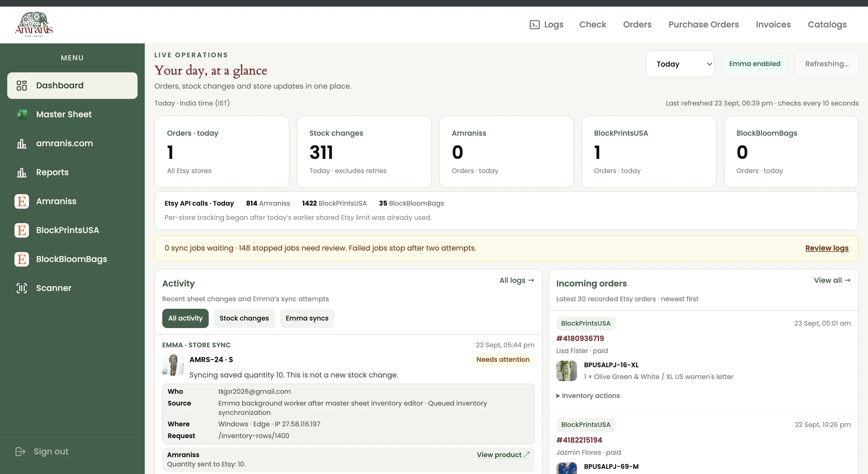This screenshot has width=868, height=474.
Task: Open the All logs link in Activity
Action: (x=517, y=280)
